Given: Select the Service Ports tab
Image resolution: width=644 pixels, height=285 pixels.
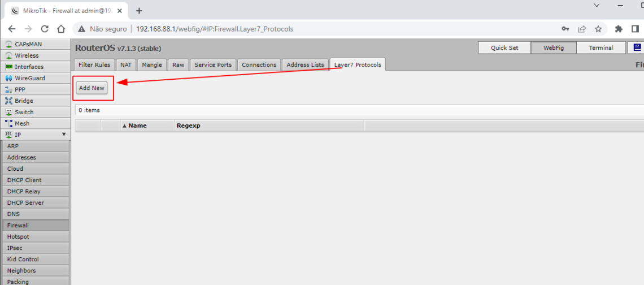Looking at the screenshot, I should coord(213,64).
